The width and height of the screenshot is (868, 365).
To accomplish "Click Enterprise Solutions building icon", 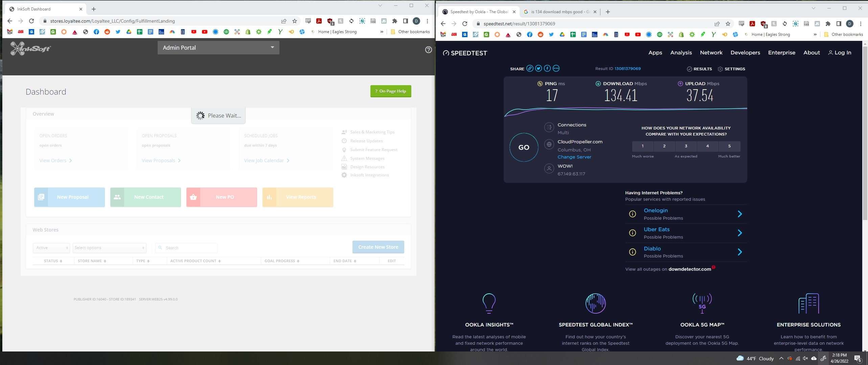I will 808,303.
